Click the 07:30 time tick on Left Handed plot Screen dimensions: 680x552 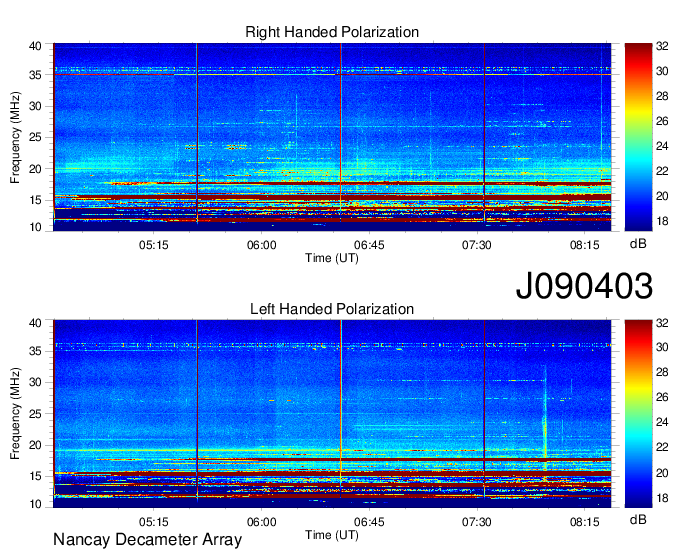[x=477, y=522]
